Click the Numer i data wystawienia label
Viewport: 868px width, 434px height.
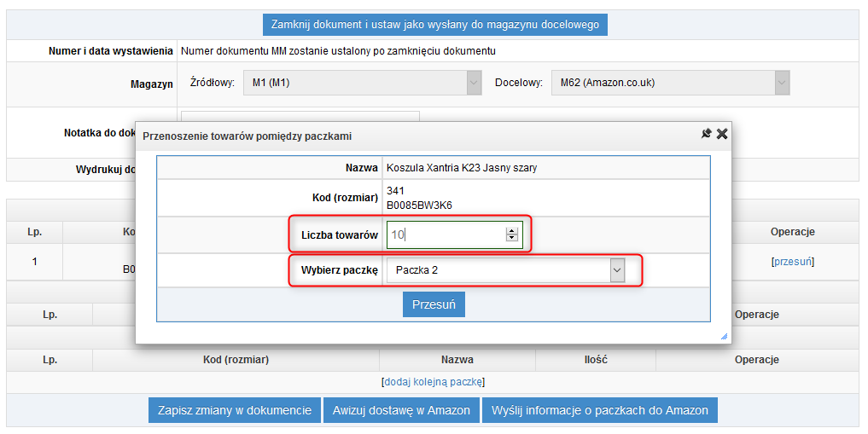[x=111, y=51]
